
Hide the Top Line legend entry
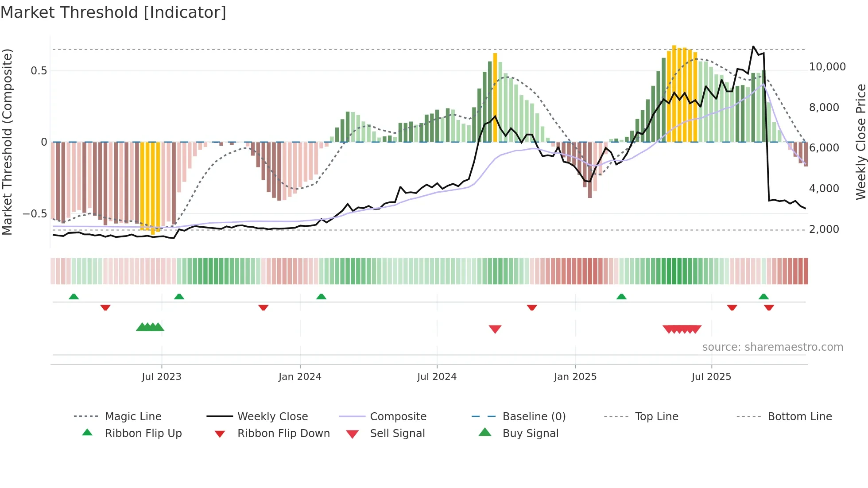tap(656, 417)
